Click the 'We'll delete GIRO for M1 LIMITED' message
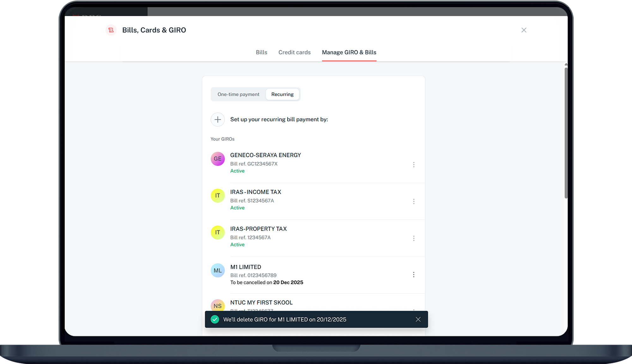Screen dimensions: 632x364 285,319
